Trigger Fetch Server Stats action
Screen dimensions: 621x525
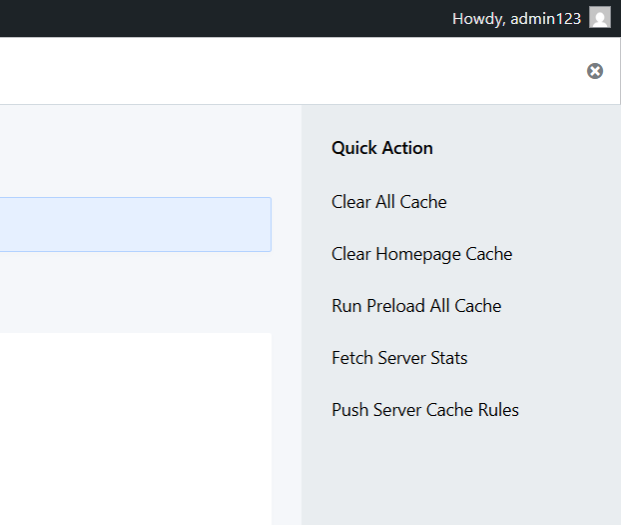[399, 358]
